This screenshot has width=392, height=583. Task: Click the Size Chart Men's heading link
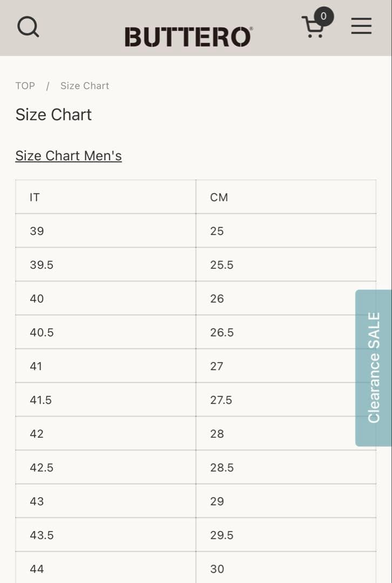(69, 156)
